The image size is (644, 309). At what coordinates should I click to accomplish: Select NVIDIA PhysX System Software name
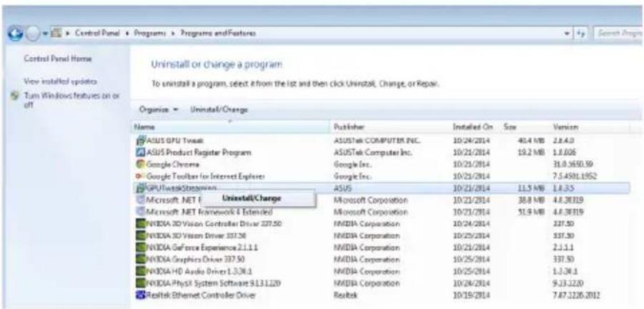coord(213,283)
